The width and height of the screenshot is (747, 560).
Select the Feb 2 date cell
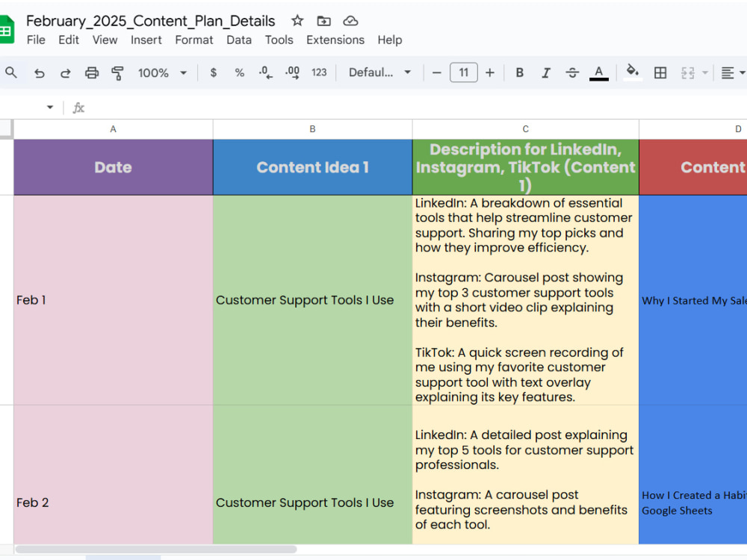[x=114, y=475]
